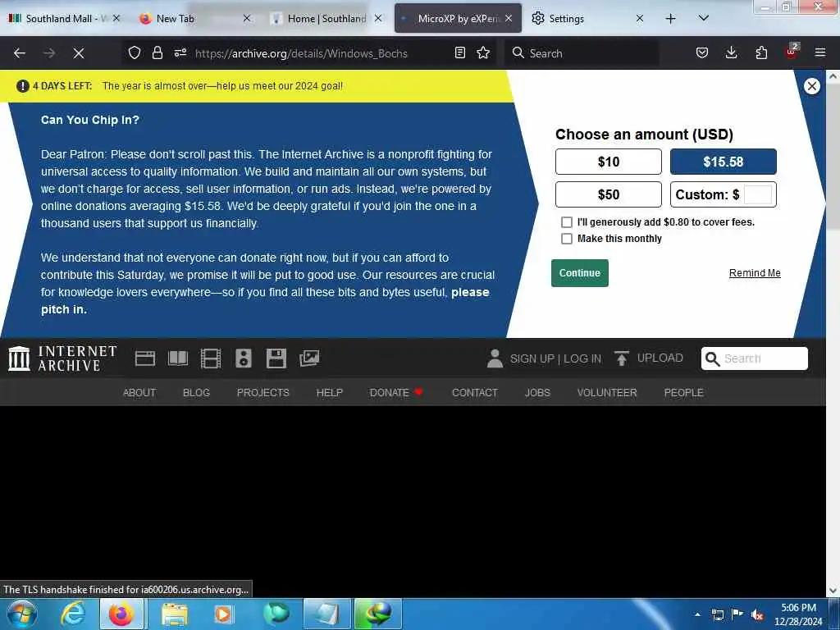This screenshot has width=840, height=630.
Task: Open Firefox application hamburger menu
Action: (820, 53)
